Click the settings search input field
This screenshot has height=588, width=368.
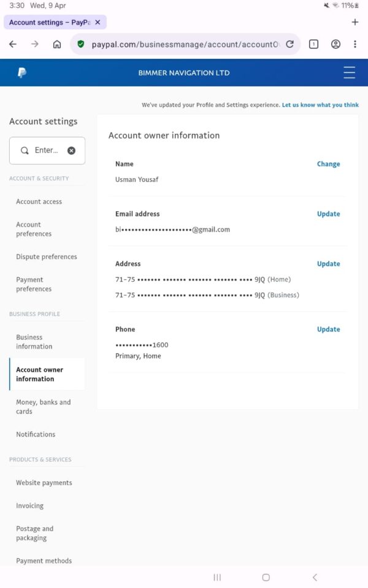45,151
